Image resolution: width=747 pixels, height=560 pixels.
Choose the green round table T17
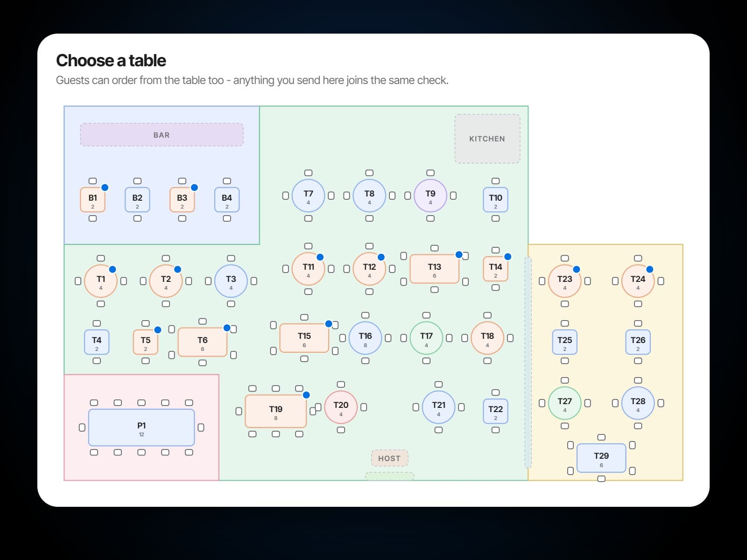426,338
